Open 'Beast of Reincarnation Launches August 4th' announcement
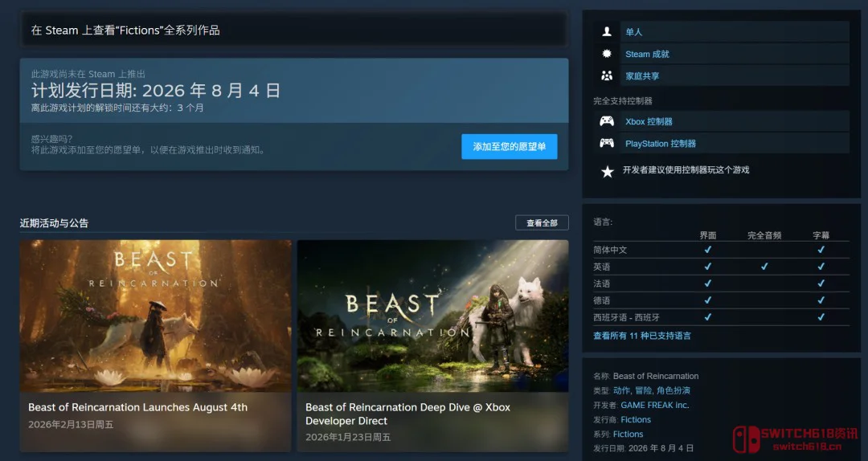 click(x=138, y=407)
